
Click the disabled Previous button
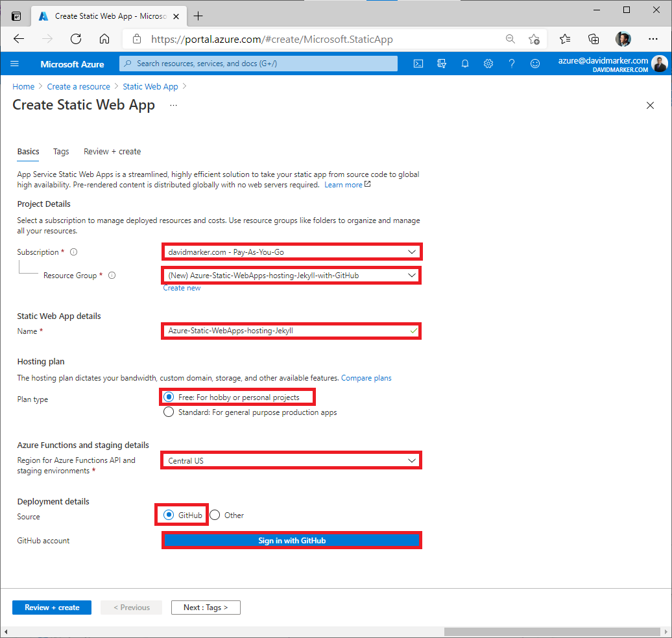point(132,608)
